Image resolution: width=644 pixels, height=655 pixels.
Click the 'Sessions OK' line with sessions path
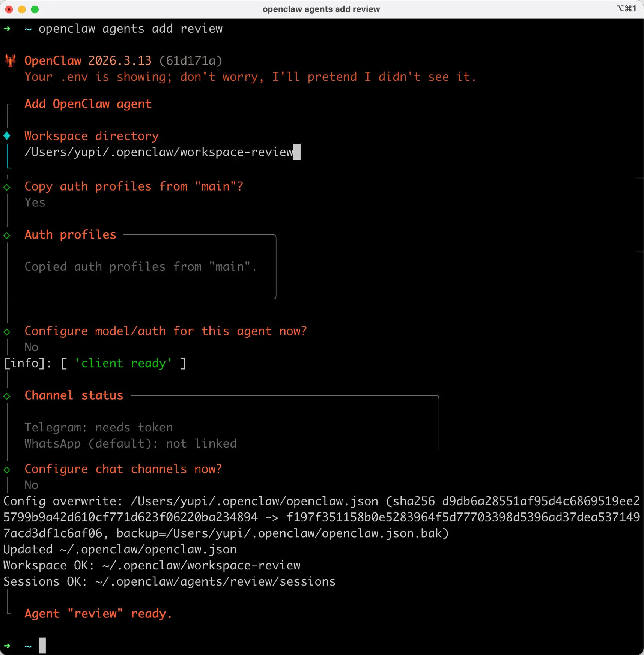click(x=169, y=582)
